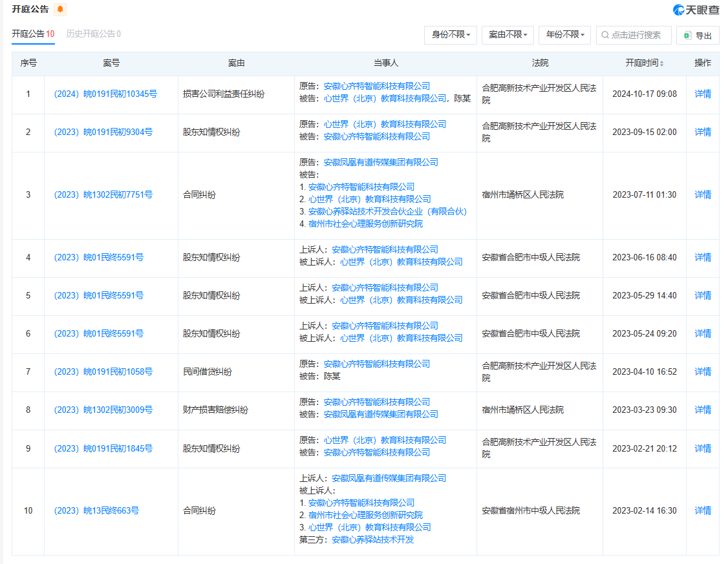View 详情 for row 8 财产损害赔偿纠纷

(x=703, y=410)
